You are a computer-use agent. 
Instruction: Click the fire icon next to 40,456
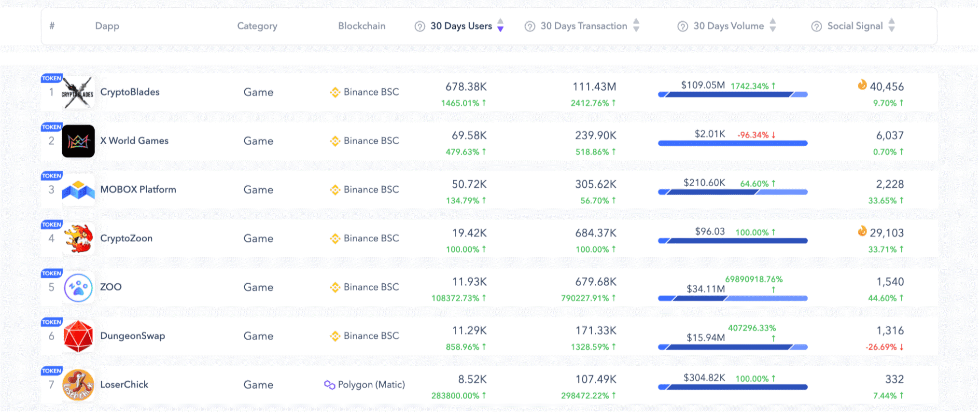[862, 85]
